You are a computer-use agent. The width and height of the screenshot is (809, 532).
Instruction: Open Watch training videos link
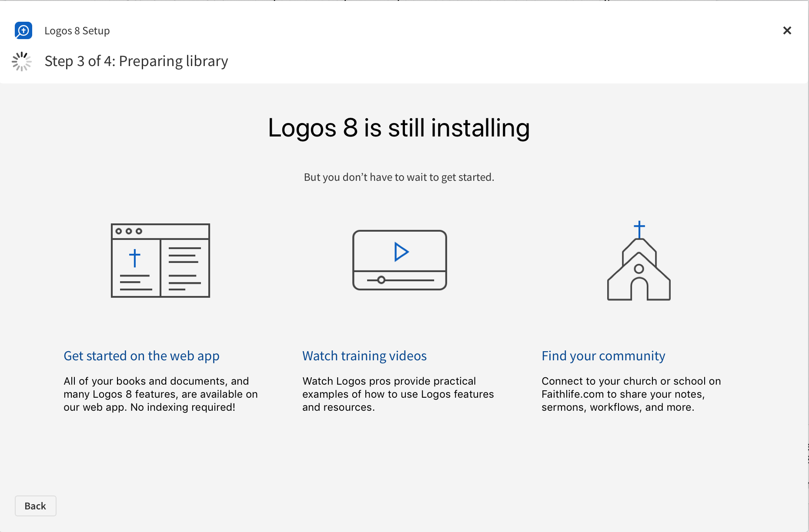(x=364, y=356)
